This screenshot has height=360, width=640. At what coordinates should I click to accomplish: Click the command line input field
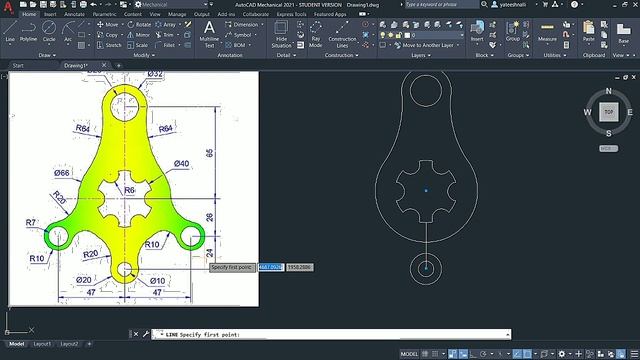331,334
